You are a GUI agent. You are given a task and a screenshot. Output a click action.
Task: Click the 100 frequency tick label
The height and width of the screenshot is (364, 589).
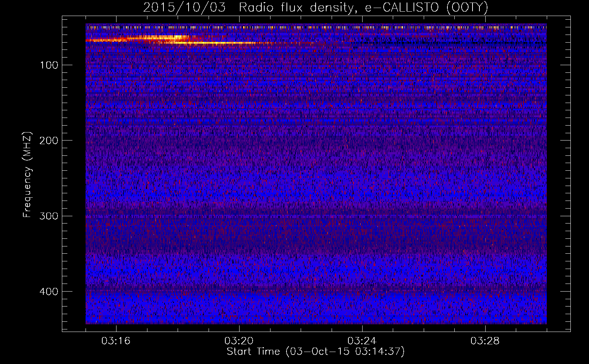49,65
